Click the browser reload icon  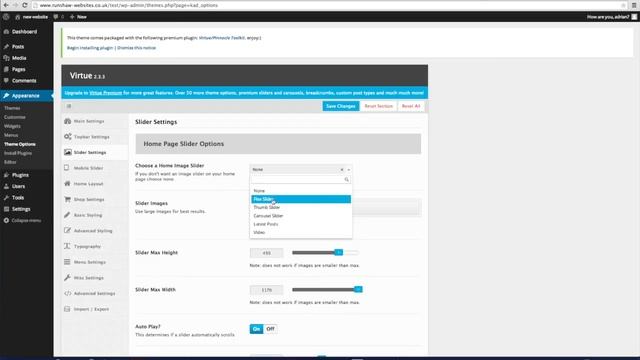(x=24, y=5)
